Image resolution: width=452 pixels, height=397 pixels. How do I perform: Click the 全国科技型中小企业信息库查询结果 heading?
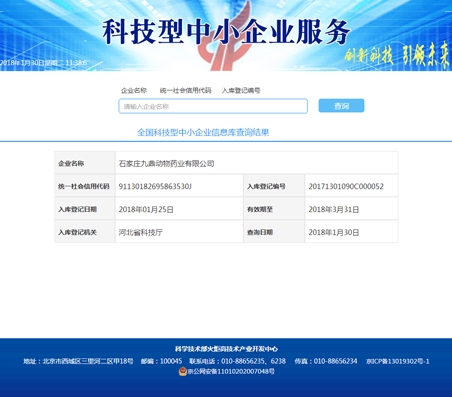tap(203, 132)
